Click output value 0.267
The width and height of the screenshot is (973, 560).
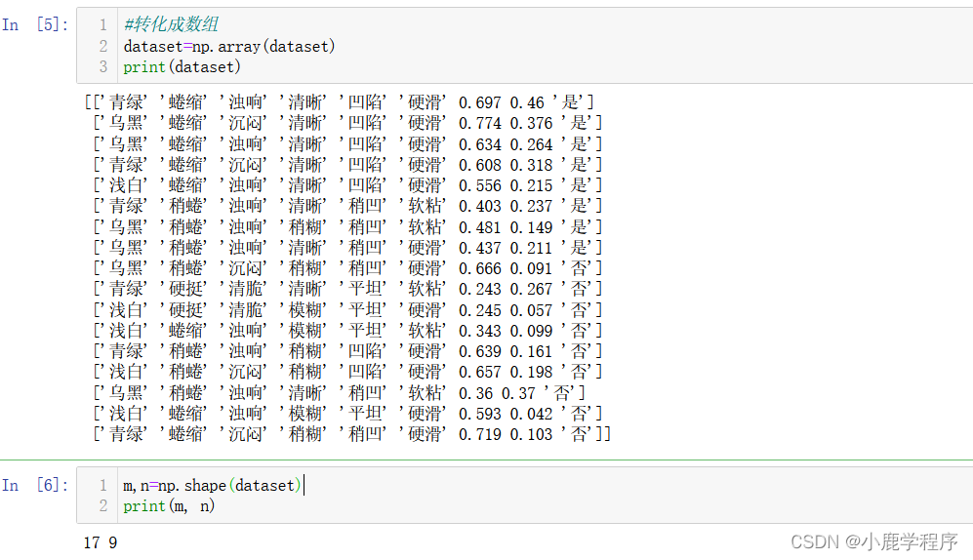531,289
